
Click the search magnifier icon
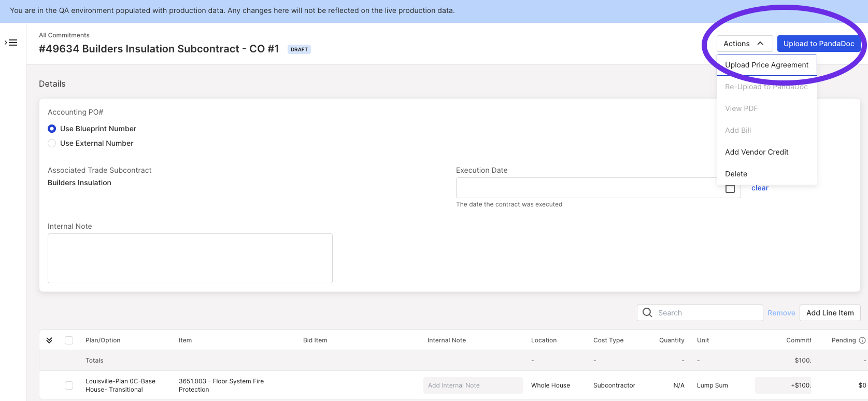[x=647, y=312]
